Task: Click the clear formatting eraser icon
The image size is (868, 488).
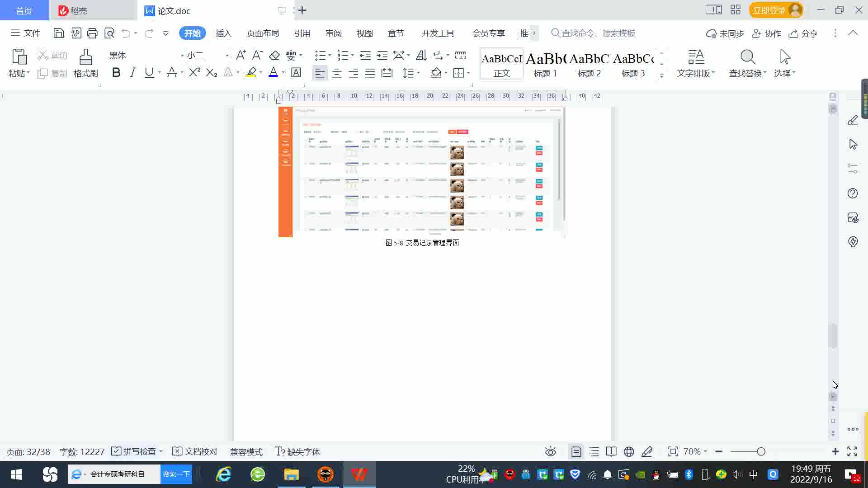Action: click(274, 55)
